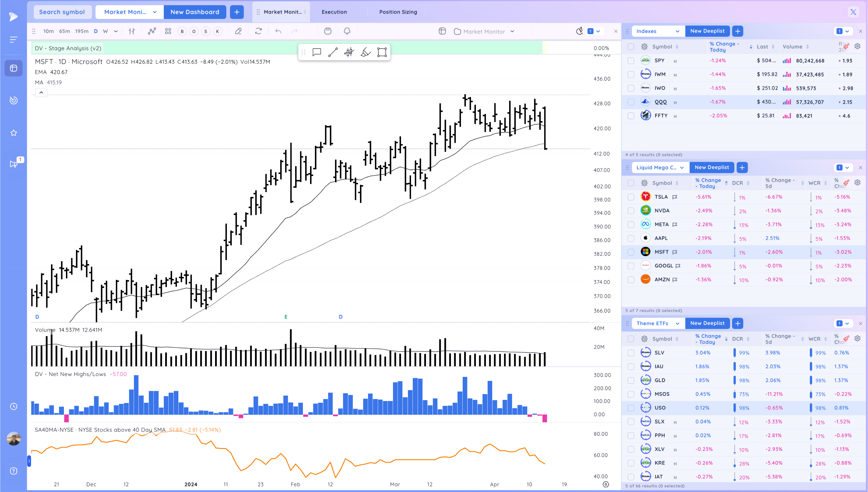This screenshot has width=868, height=492.
Task: Toggle the S marker circle button
Action: click(x=205, y=31)
